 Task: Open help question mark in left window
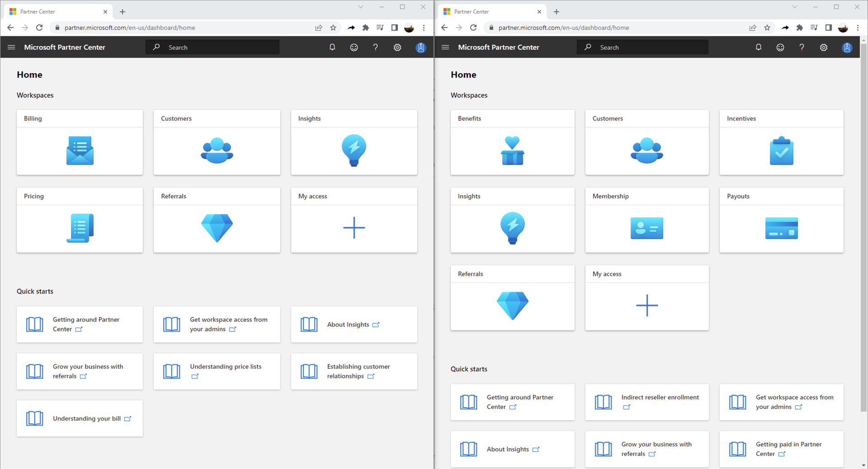pos(375,47)
